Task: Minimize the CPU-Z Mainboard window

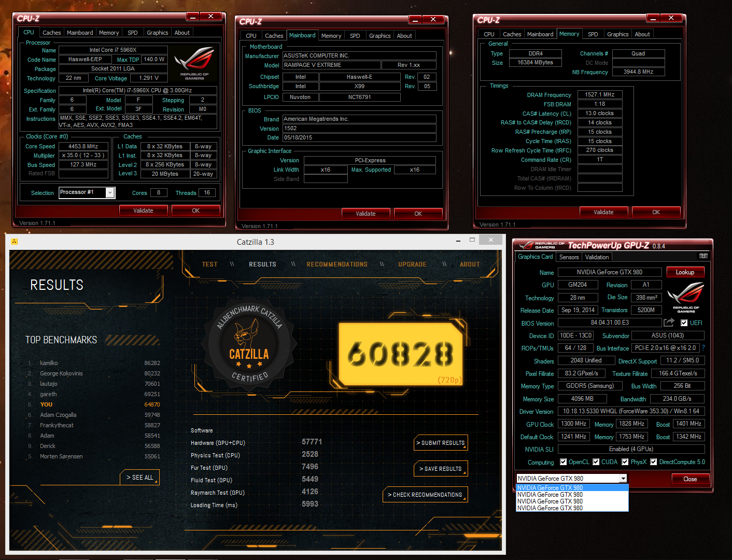Action: 415,20
